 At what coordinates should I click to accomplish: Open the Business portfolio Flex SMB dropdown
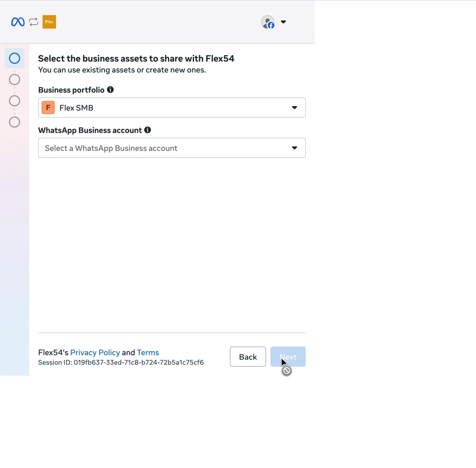pyautogui.click(x=172, y=107)
